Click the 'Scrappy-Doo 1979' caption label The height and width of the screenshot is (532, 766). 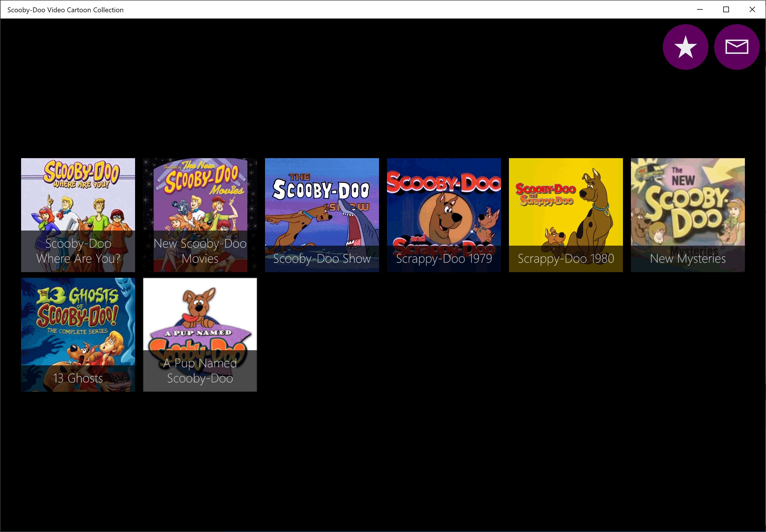pos(444,259)
